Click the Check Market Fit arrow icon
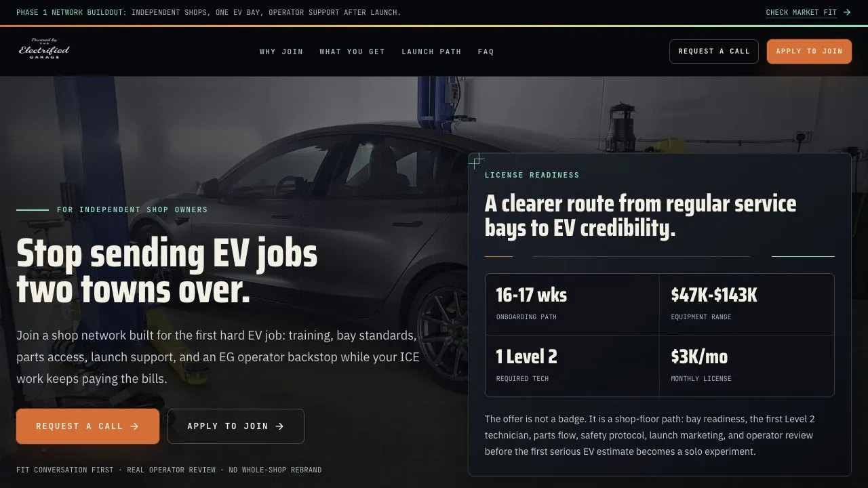868x488 pixels. coord(847,12)
